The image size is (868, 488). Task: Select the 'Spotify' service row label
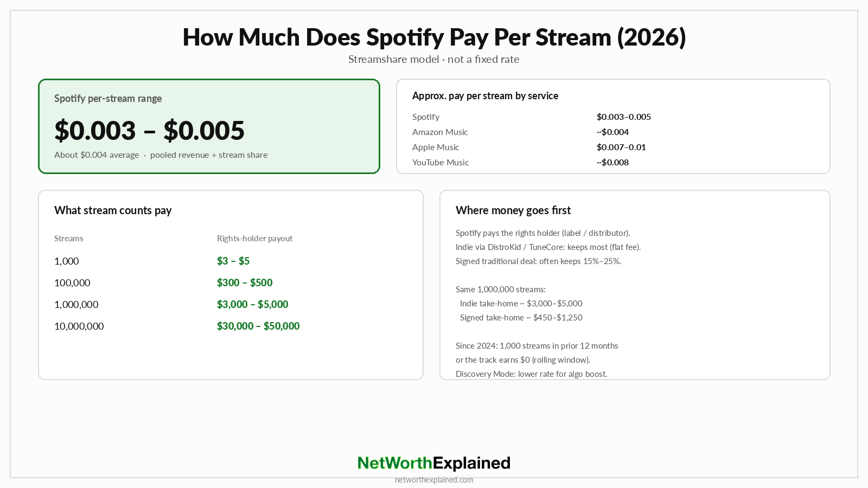(x=426, y=117)
